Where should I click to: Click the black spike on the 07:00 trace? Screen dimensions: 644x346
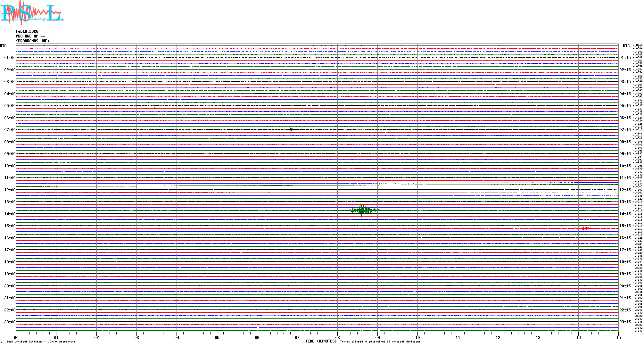point(291,130)
